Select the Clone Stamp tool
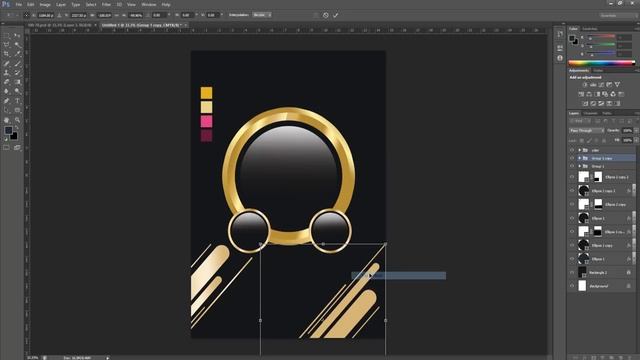Viewport: 640px width, 360px height. (x=7, y=73)
